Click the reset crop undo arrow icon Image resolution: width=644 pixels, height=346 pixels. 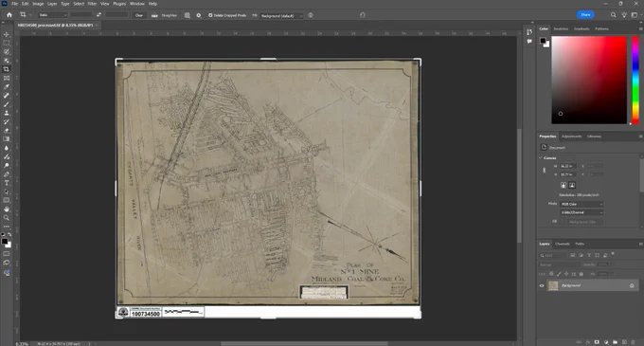tap(362, 15)
